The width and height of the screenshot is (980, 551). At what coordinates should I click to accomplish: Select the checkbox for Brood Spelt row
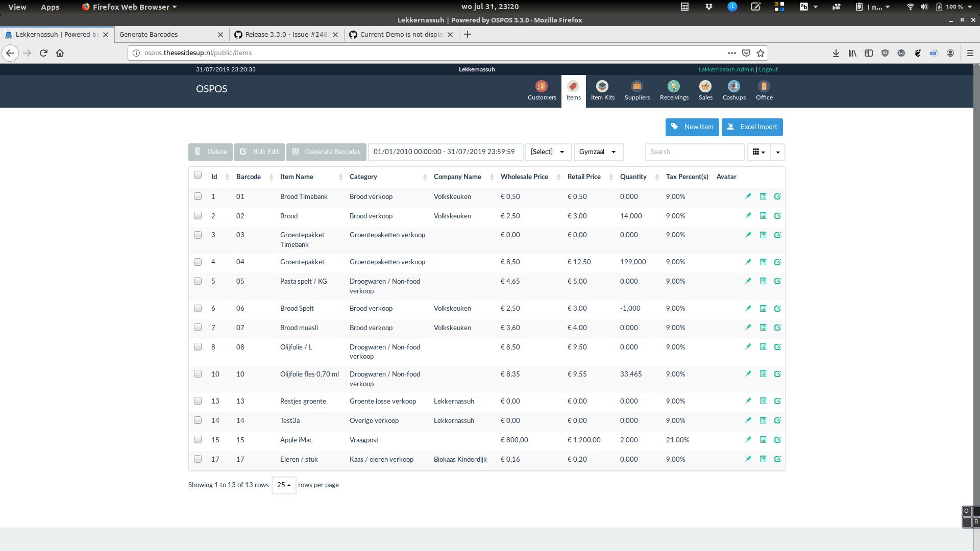click(x=198, y=308)
